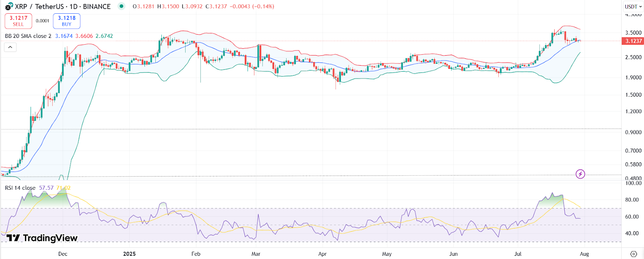Click the 80.00 RSI axis label

click(632, 200)
